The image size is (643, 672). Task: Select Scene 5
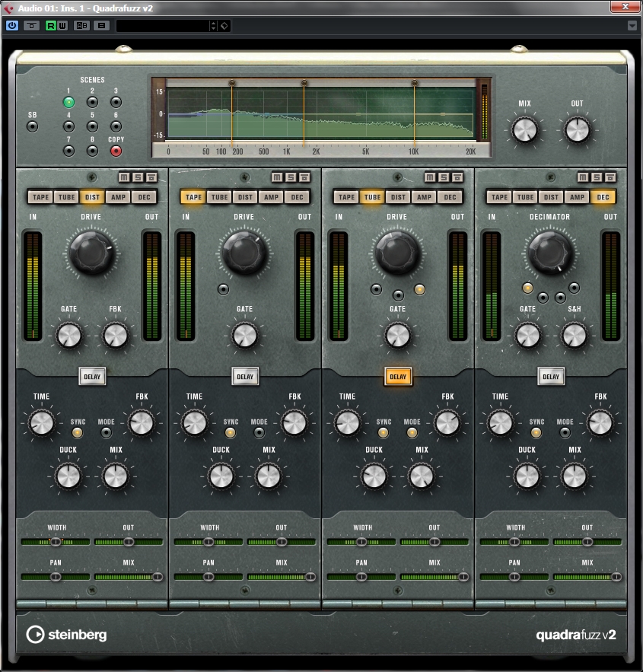tap(92, 126)
